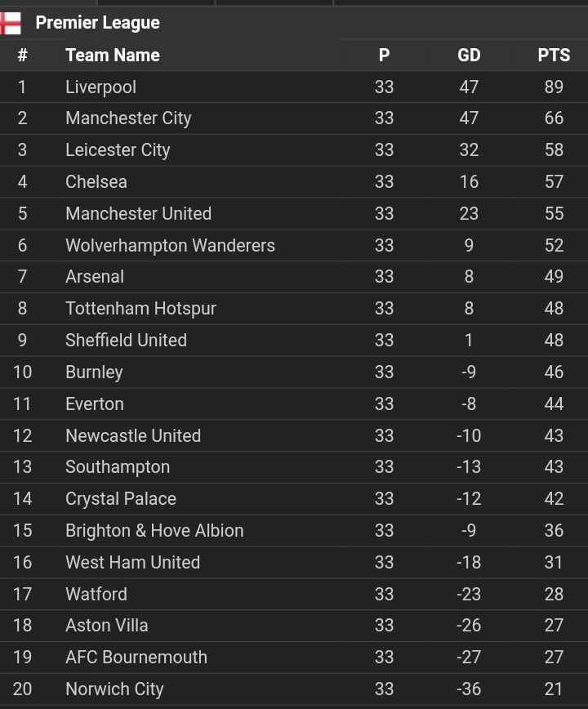Screen dimensions: 588x709
Task: Click the # rank column header
Action: [x=22, y=56]
